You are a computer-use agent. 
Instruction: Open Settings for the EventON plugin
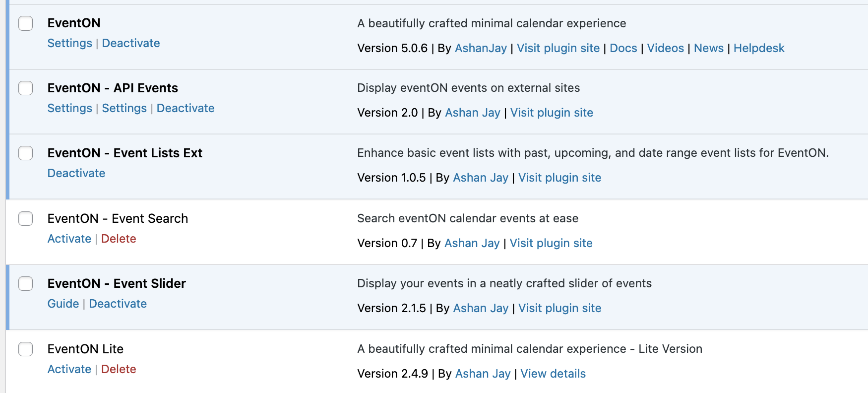point(69,44)
